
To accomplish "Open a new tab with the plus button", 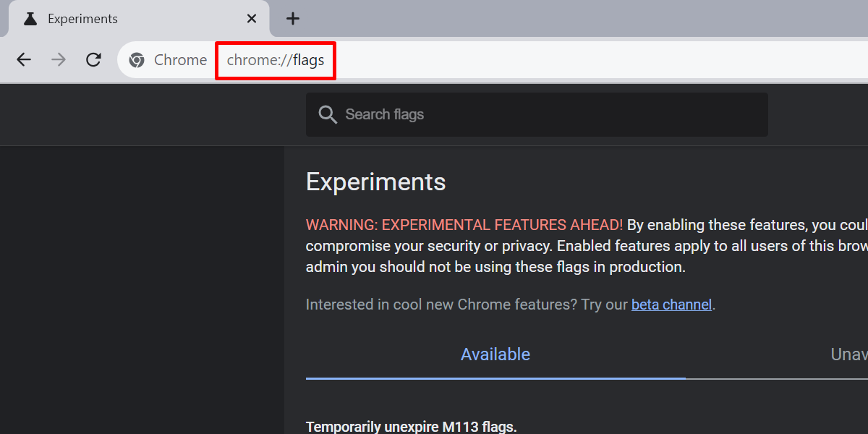I will point(292,18).
